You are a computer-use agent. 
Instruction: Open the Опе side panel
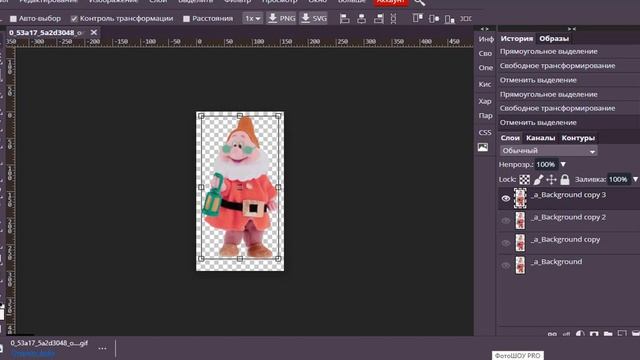(x=486, y=67)
